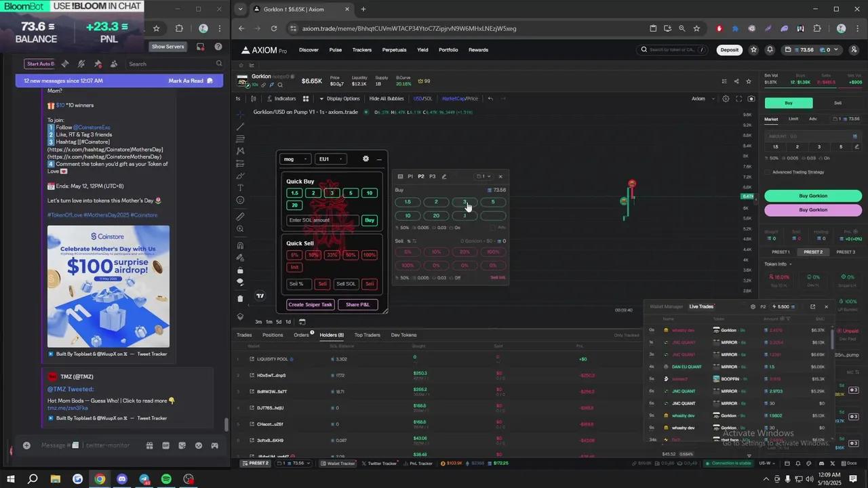The height and width of the screenshot is (488, 868).
Task: Select the brush drawing tool
Action: pyautogui.click(x=240, y=176)
